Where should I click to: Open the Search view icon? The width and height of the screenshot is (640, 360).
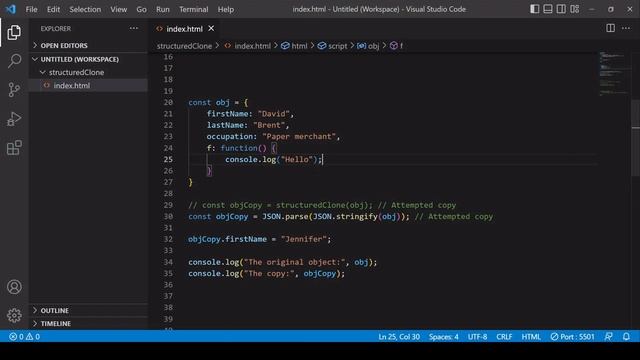pos(14,61)
